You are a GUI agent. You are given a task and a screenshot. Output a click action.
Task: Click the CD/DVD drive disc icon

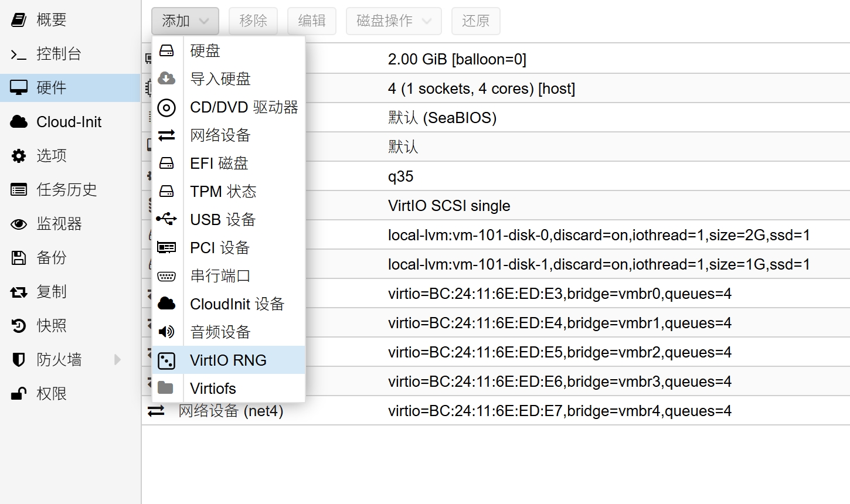click(166, 107)
